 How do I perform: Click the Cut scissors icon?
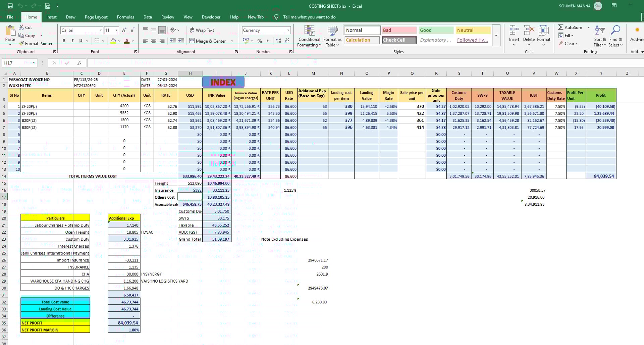pos(21,27)
